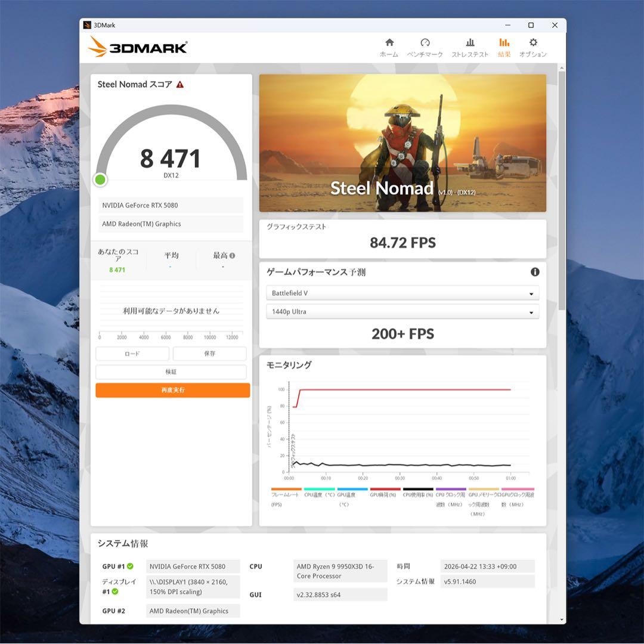Click the AMD Ryzen 9 9950X3D CPU field
The width and height of the screenshot is (644, 644).
(x=340, y=571)
